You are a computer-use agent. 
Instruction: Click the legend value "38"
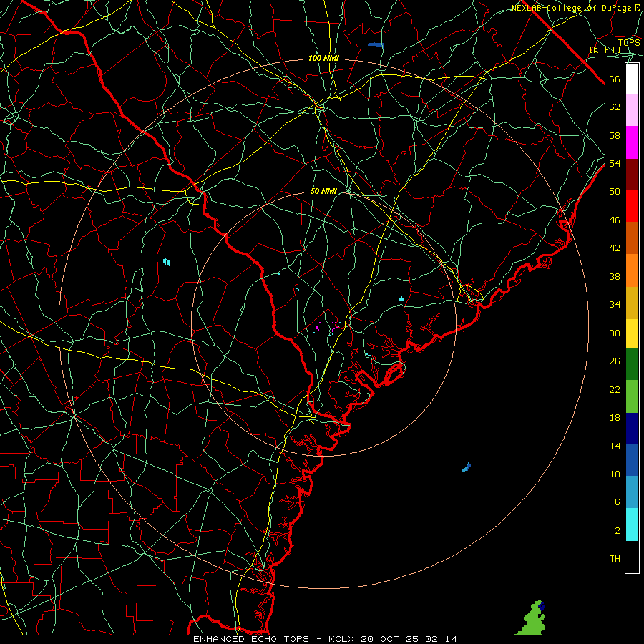(615, 277)
